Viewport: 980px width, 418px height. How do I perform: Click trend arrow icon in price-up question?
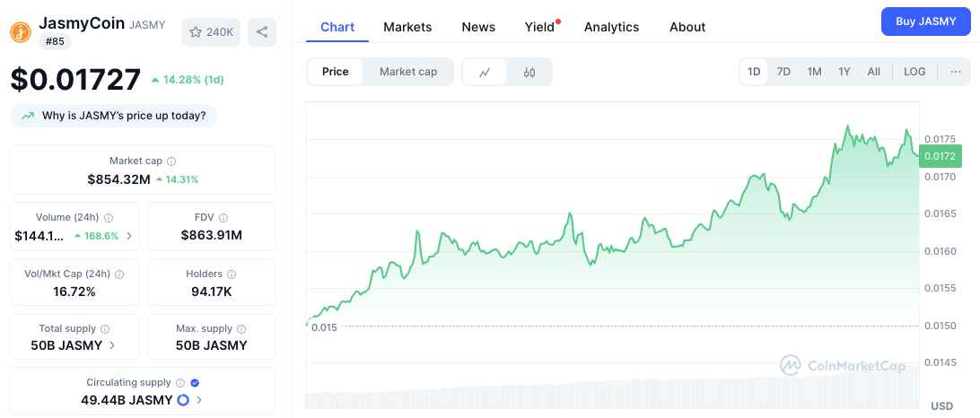point(28,116)
